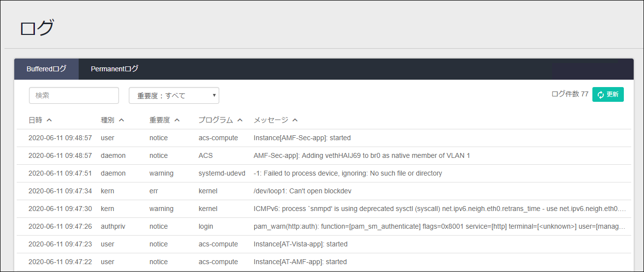The image size is (644, 272).
Task: Click the 日時 column header
Action: click(35, 120)
